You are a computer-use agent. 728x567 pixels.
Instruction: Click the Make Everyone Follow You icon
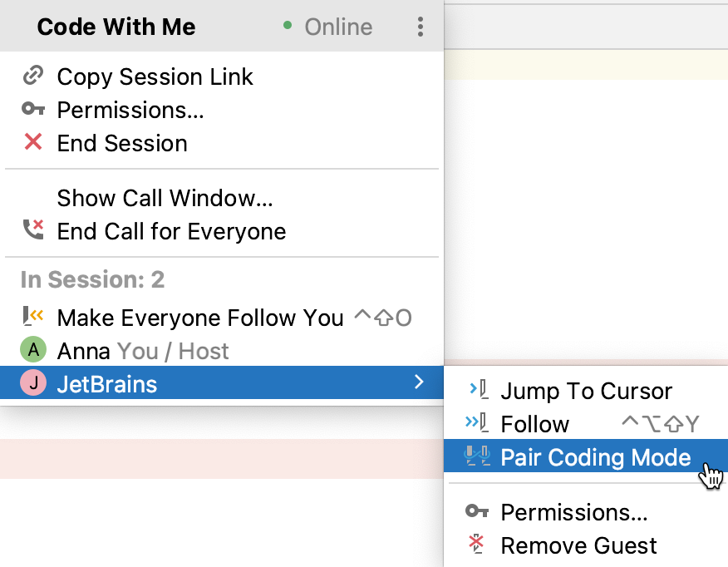point(33,317)
